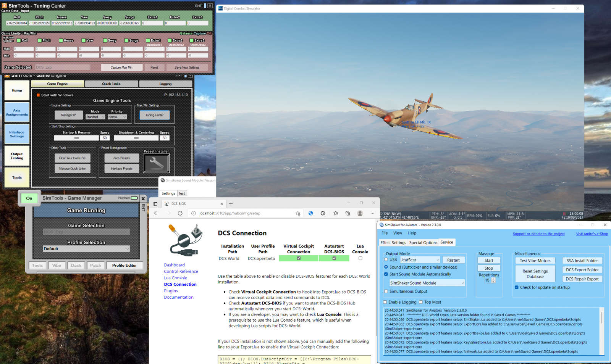The image size is (611, 364).
Task: Open the SimShaker File menu
Action: [385, 233]
